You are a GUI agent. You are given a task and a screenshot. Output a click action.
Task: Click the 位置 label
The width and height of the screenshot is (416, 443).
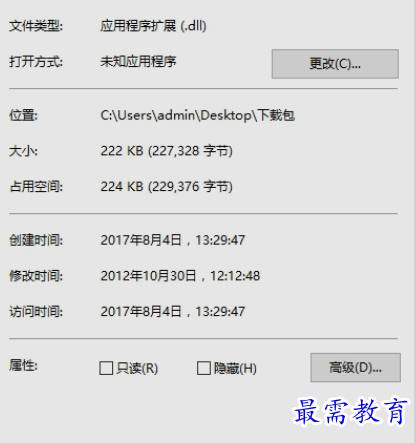pos(23,115)
